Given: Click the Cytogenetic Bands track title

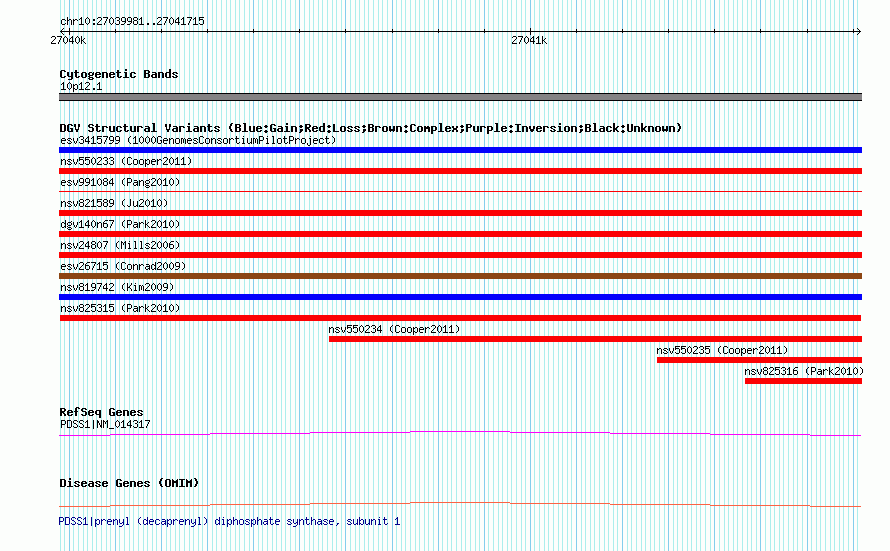Looking at the screenshot, I should coord(119,74).
